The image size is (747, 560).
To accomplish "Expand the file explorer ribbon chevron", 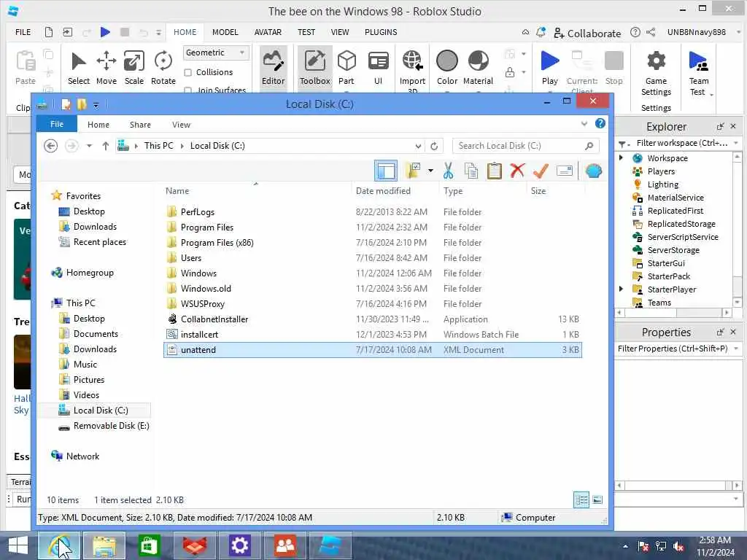I will (x=584, y=124).
